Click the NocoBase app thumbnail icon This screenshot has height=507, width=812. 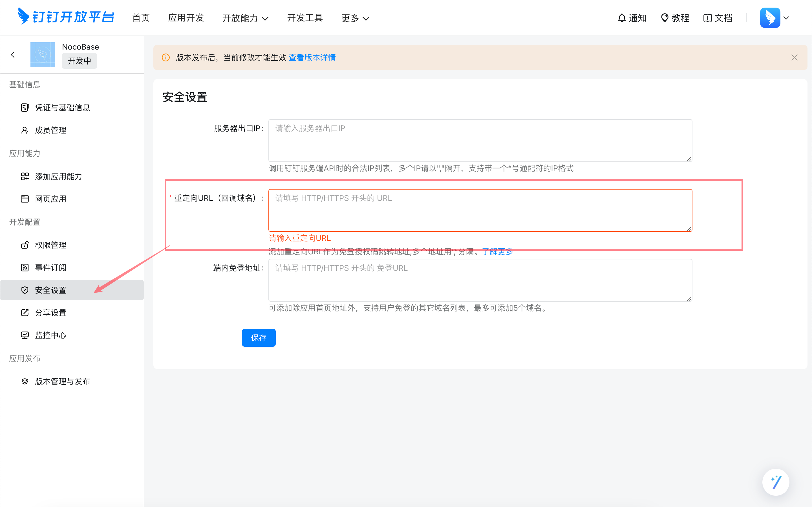(x=43, y=54)
